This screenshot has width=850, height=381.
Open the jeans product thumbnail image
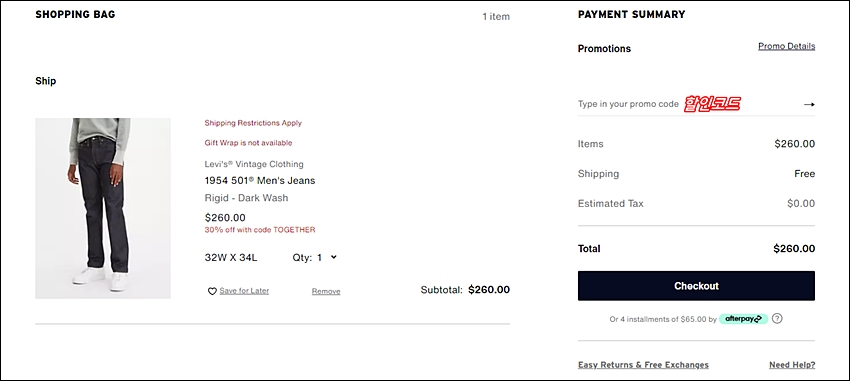coord(103,208)
